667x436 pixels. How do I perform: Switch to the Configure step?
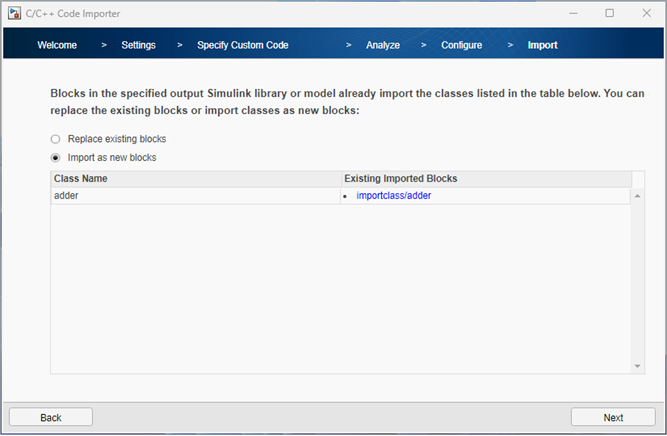[x=462, y=45]
